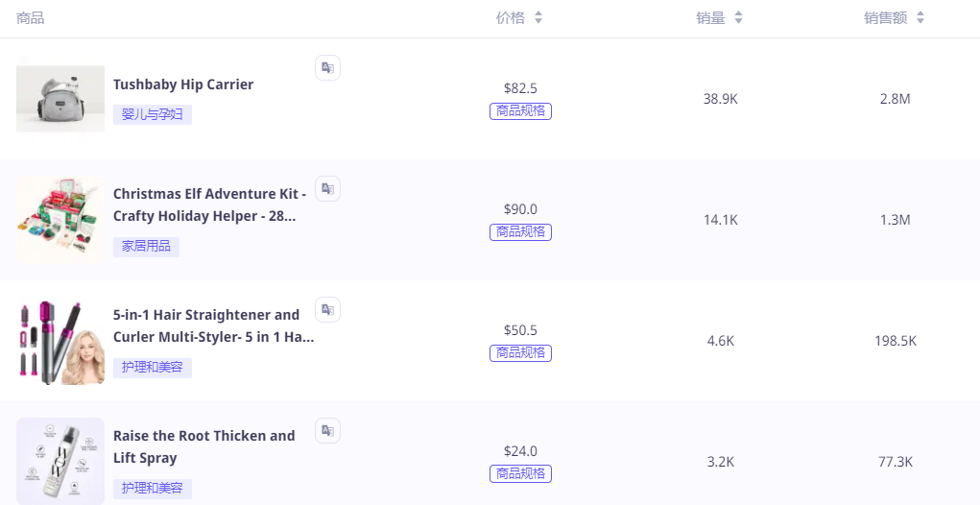
Task: Expand 商品规格 for the $24.0 root spray
Action: (520, 474)
